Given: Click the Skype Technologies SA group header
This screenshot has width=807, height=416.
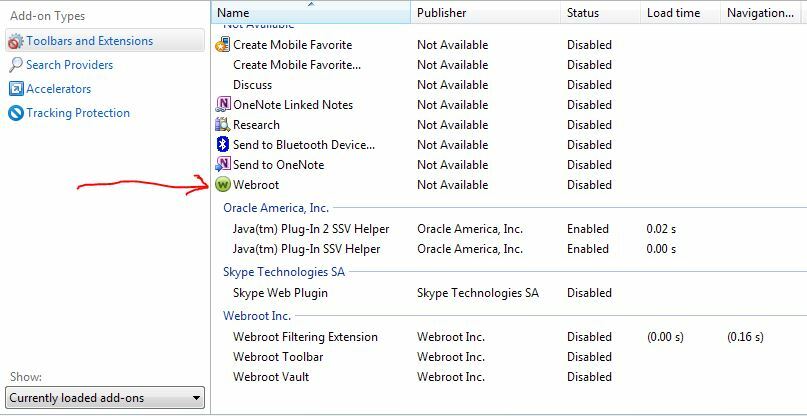Looking at the screenshot, I should (284, 272).
